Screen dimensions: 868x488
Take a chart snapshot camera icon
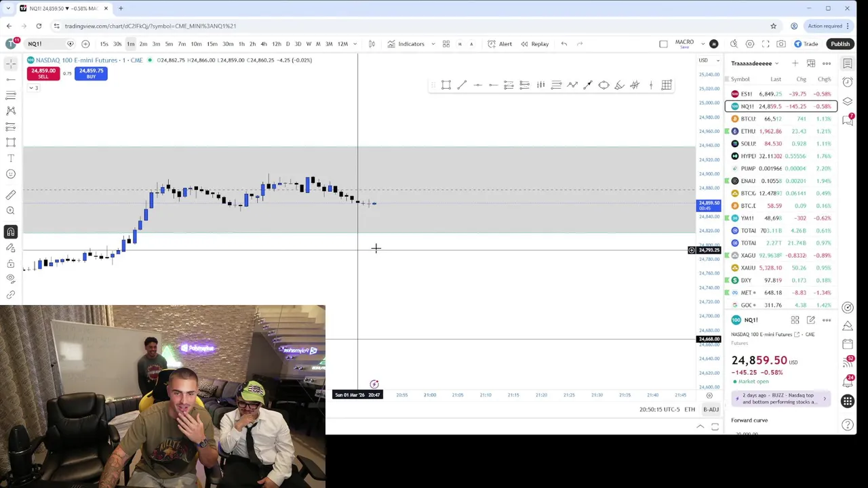(x=781, y=44)
